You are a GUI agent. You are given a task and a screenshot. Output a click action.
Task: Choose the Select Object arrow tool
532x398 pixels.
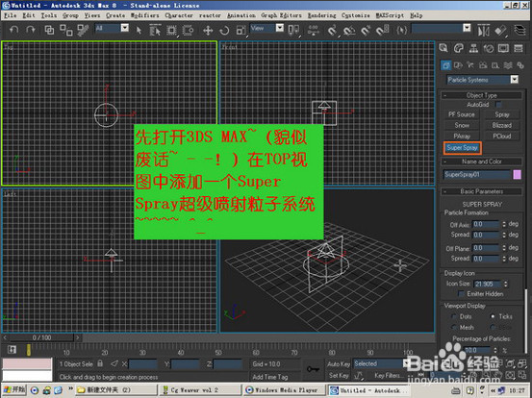[139, 30]
